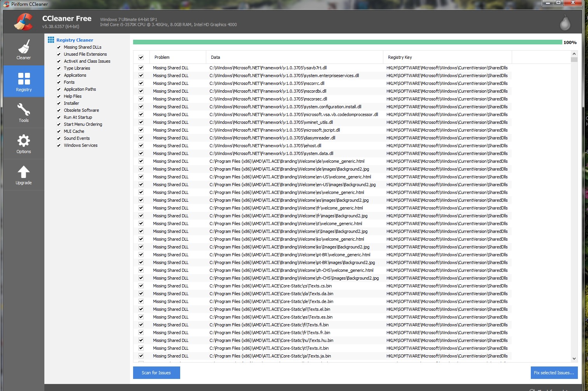This screenshot has width=588, height=391.
Task: Click the title bar CCleaner icon
Action: click(x=6, y=4)
